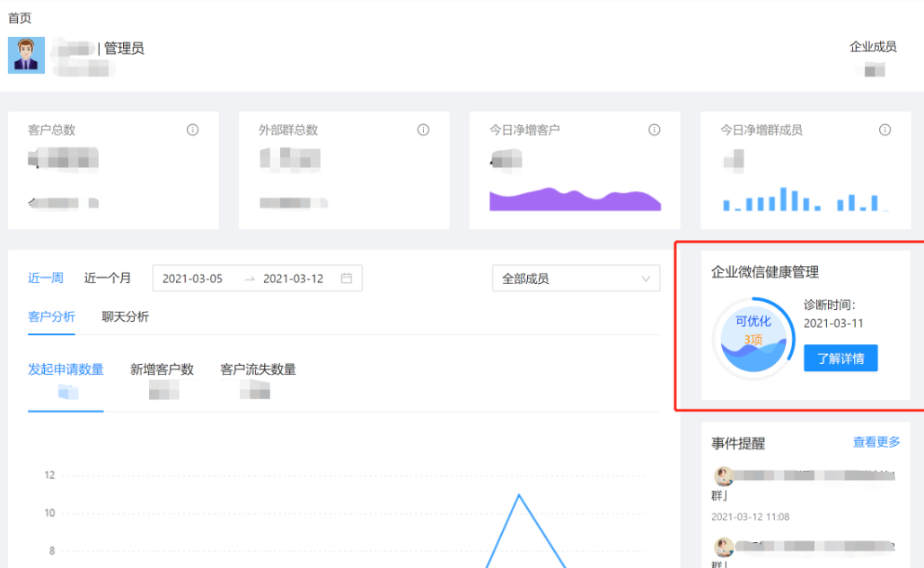
Task: Click the 可优化 health status circle
Action: pos(753,338)
